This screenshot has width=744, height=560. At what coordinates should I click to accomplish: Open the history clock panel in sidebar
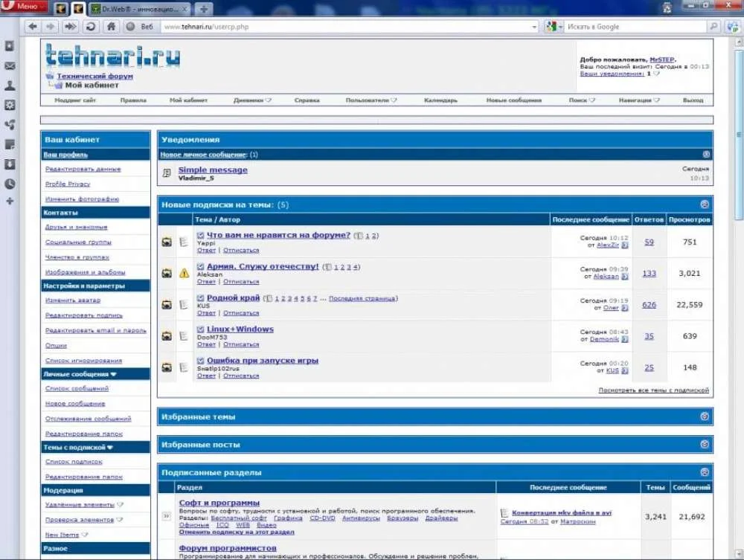click(10, 184)
